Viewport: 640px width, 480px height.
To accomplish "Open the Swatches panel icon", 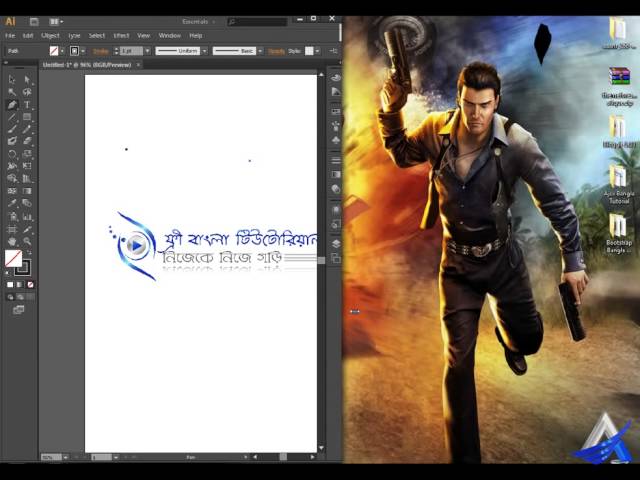I will tap(336, 111).
